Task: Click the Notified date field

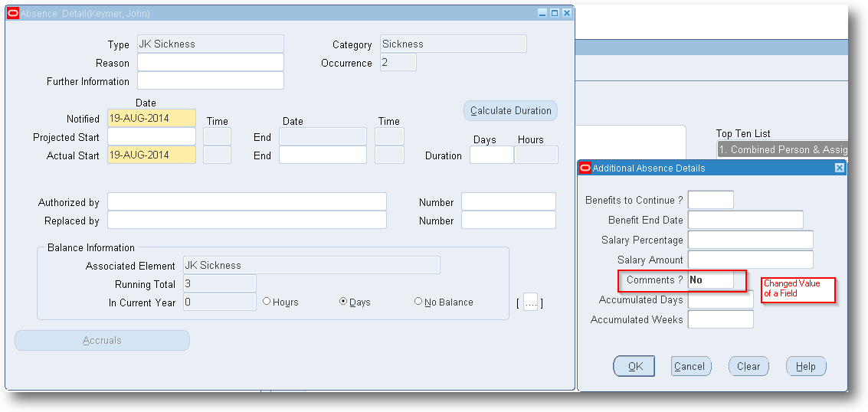Action: tap(152, 119)
